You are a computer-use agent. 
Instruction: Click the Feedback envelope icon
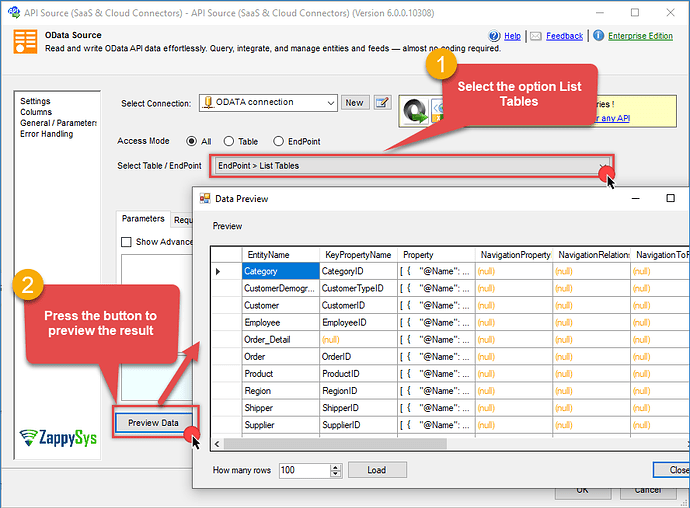click(x=535, y=35)
